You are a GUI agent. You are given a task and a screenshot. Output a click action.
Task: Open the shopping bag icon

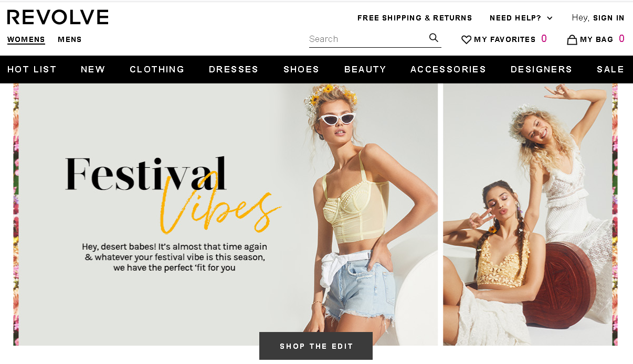572,39
